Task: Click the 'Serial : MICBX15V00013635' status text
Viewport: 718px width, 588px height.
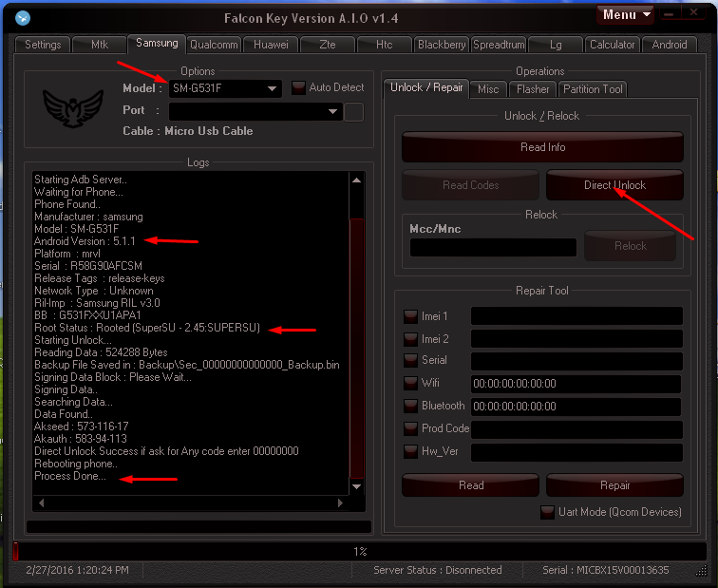Action: [x=605, y=570]
